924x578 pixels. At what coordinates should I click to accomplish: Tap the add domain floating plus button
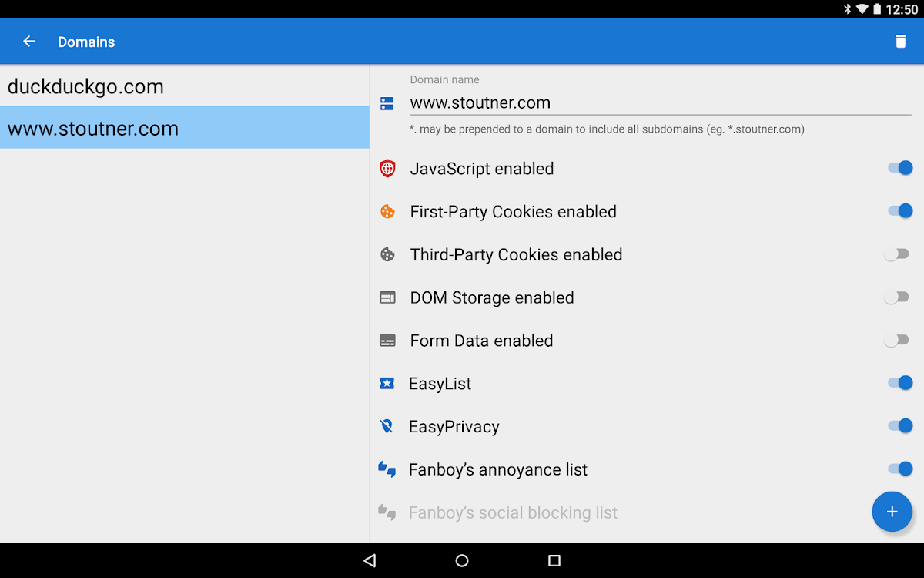click(892, 512)
